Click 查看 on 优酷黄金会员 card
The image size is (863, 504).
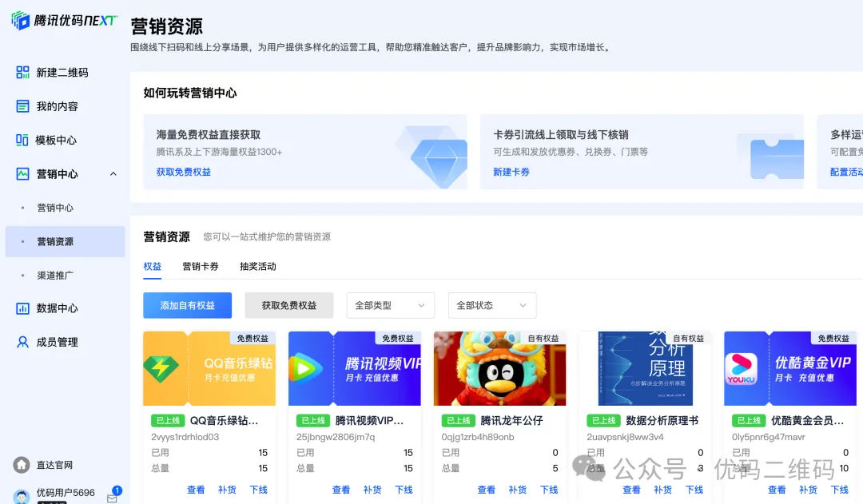click(777, 490)
